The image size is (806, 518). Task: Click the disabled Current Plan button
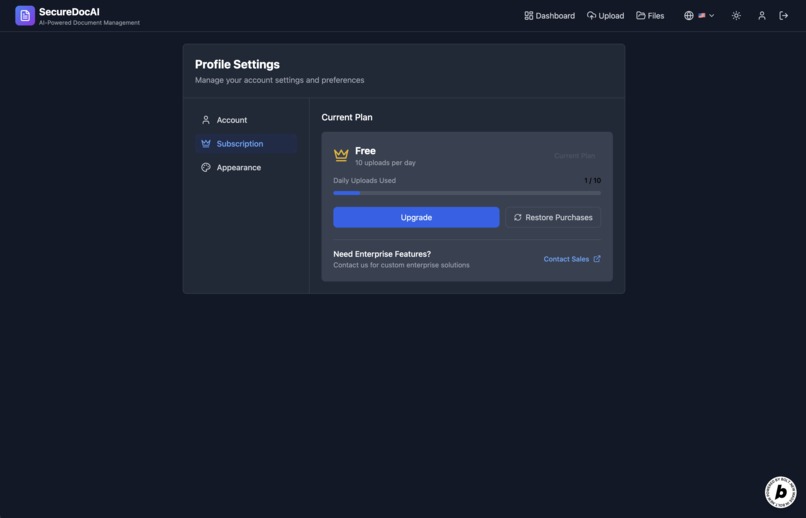point(575,156)
